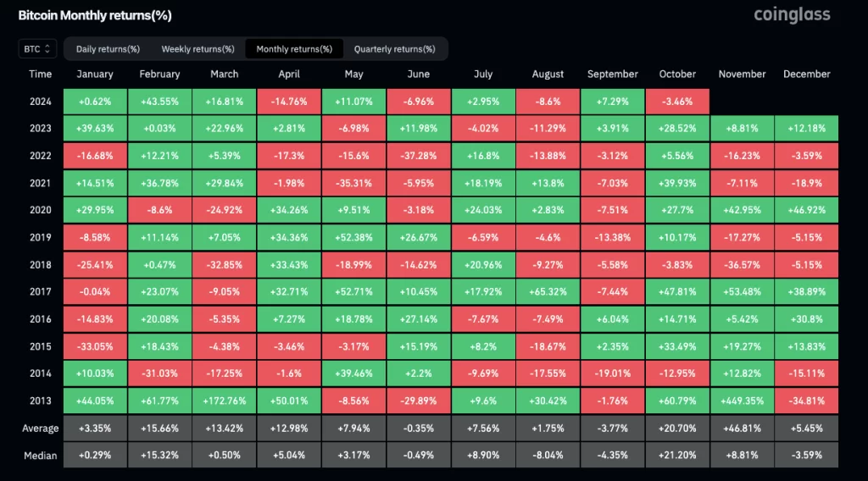Select October average cell showing +20.70%
Image resolution: width=868 pixels, height=481 pixels.
tap(676, 428)
